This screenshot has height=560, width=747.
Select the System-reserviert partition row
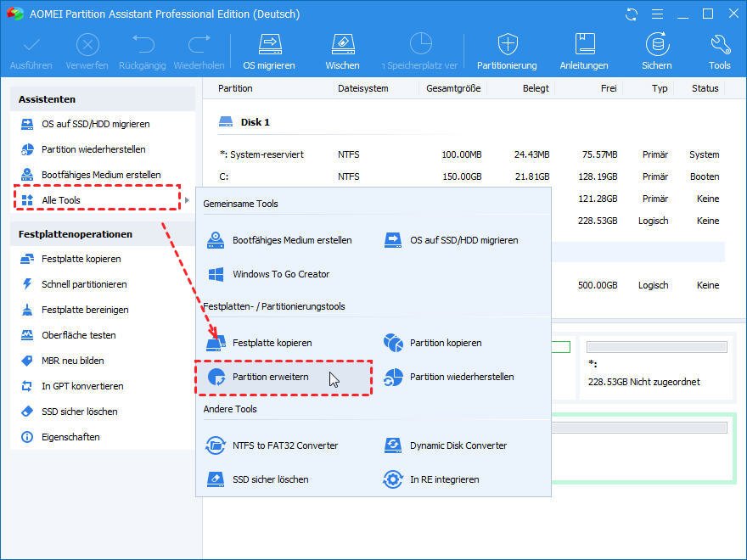[469, 154]
